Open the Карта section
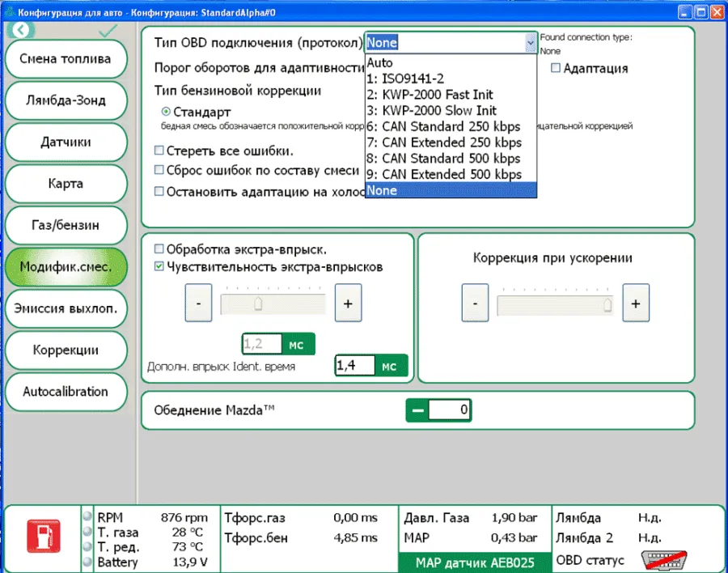 click(66, 184)
